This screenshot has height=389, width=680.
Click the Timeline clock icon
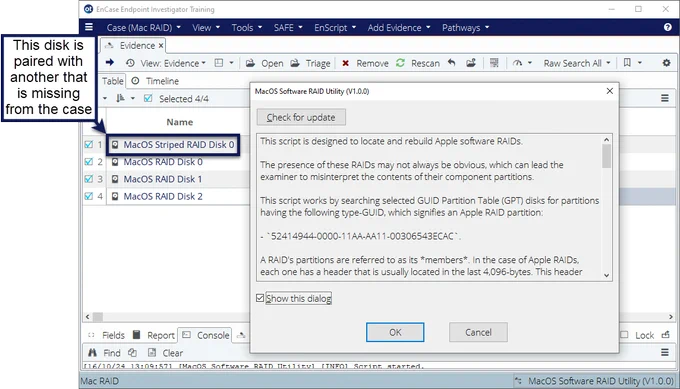135,81
